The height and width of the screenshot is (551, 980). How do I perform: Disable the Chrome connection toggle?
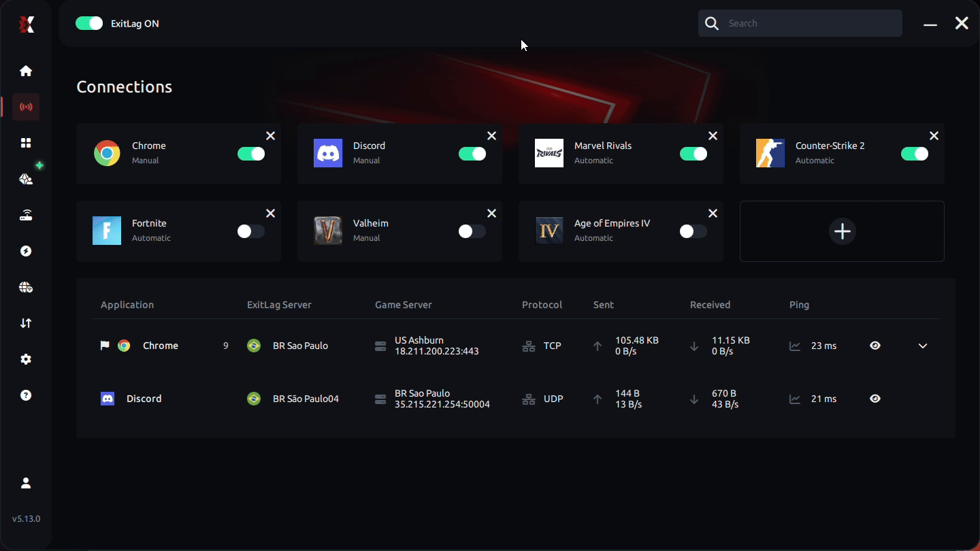pos(251,154)
